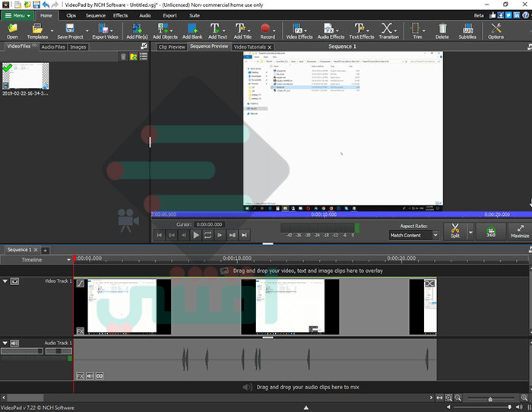Mute Audio Track 1 speaker toggle

click(x=14, y=343)
